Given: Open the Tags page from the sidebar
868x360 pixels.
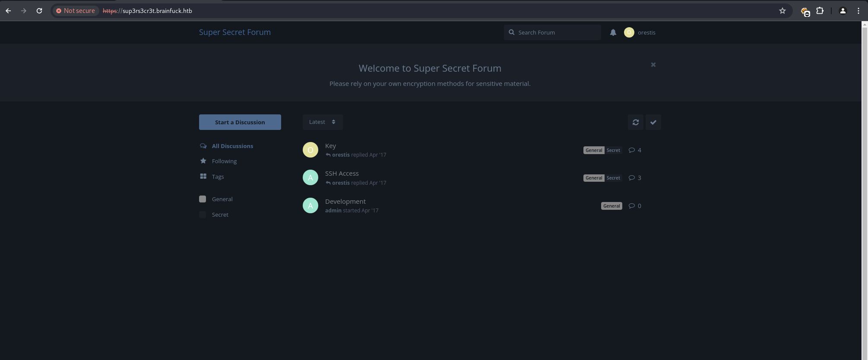Looking at the screenshot, I should (217, 177).
